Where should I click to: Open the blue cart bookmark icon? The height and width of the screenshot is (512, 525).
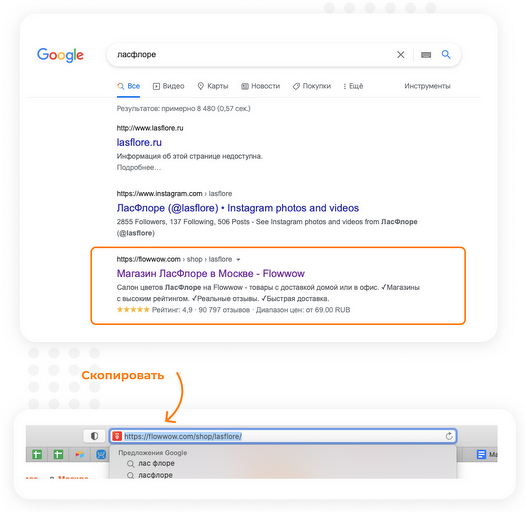click(101, 454)
